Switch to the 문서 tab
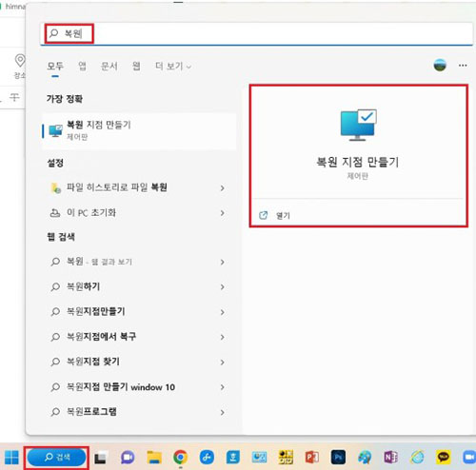 (x=109, y=66)
